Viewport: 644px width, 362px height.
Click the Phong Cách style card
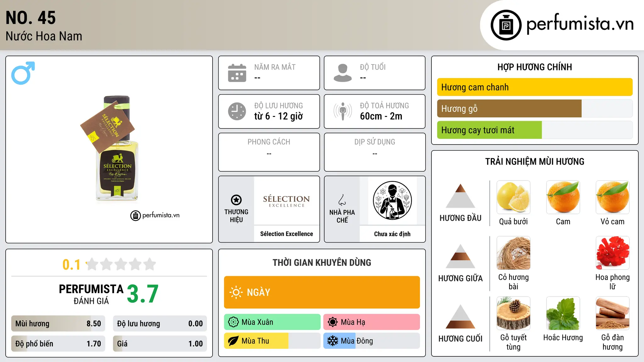(269, 152)
